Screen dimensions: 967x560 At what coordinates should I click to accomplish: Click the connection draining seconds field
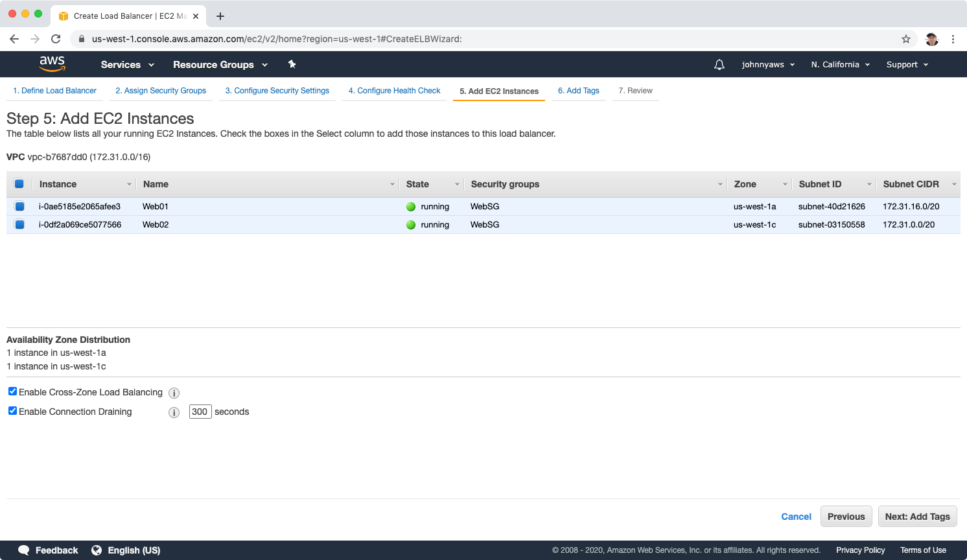200,412
